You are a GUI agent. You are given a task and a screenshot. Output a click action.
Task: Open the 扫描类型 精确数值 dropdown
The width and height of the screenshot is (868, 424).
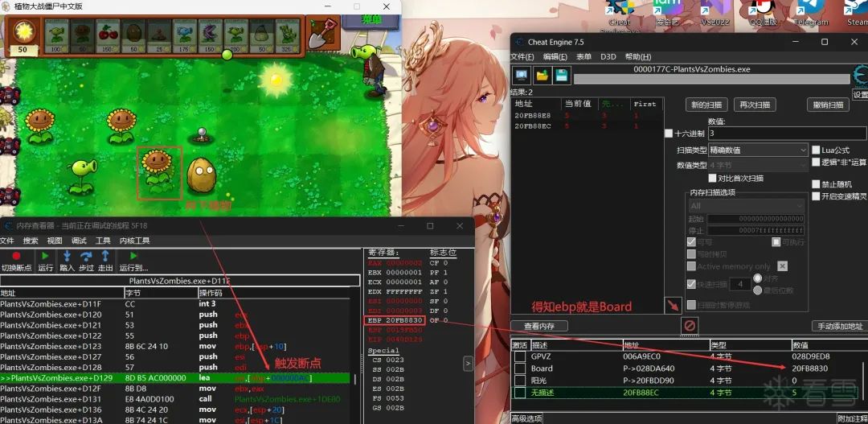[759, 150]
